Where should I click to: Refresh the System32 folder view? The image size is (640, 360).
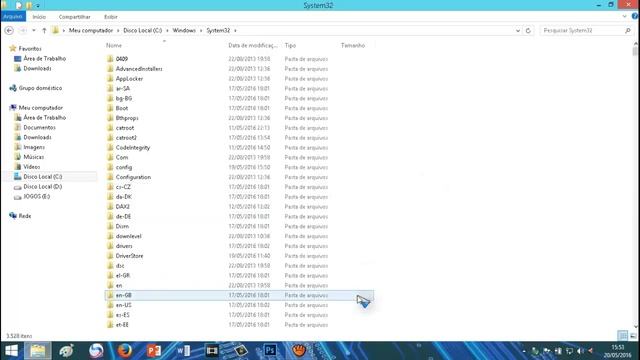tap(528, 31)
